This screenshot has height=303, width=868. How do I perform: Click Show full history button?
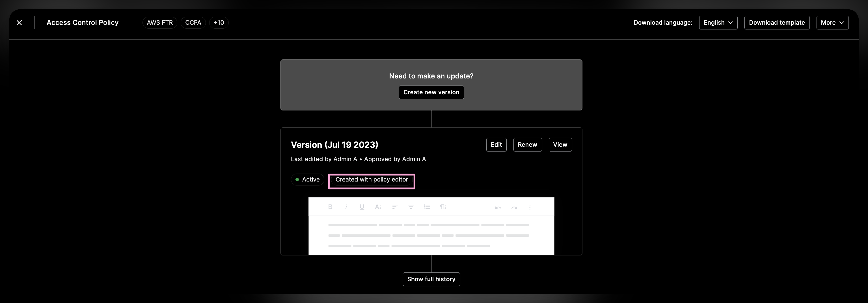pyautogui.click(x=431, y=279)
